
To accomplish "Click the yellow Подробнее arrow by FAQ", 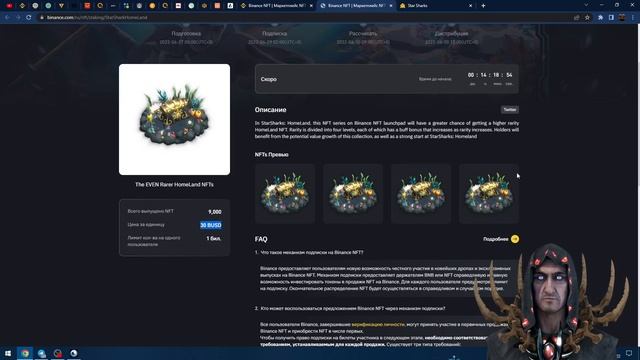I will click(515, 239).
